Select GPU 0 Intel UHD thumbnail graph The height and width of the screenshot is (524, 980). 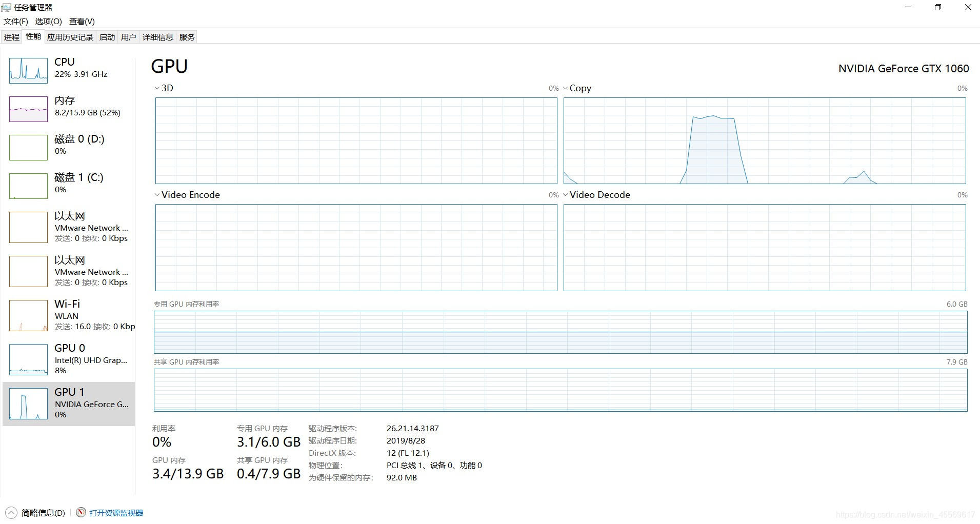[x=28, y=359]
